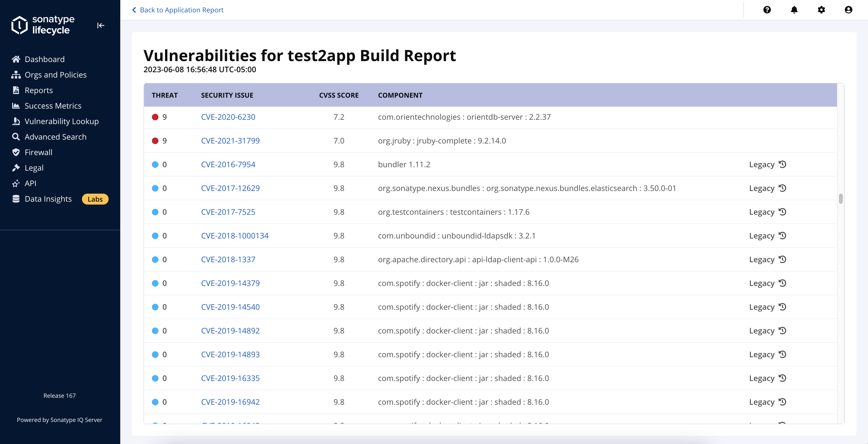
Task: Click Legacy history icon for CVE-2019-16942
Action: [x=782, y=402]
